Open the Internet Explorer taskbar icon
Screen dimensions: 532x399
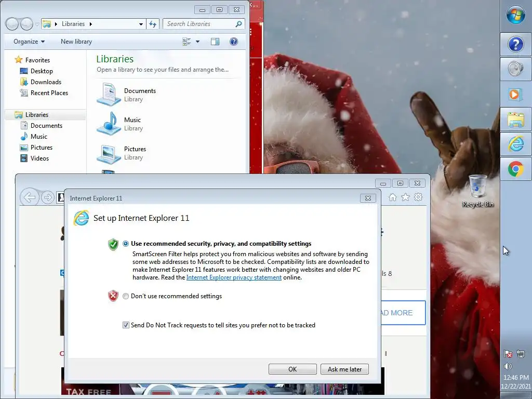(x=516, y=144)
